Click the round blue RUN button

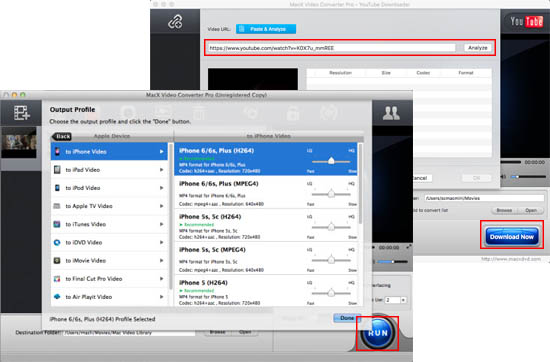(x=377, y=333)
